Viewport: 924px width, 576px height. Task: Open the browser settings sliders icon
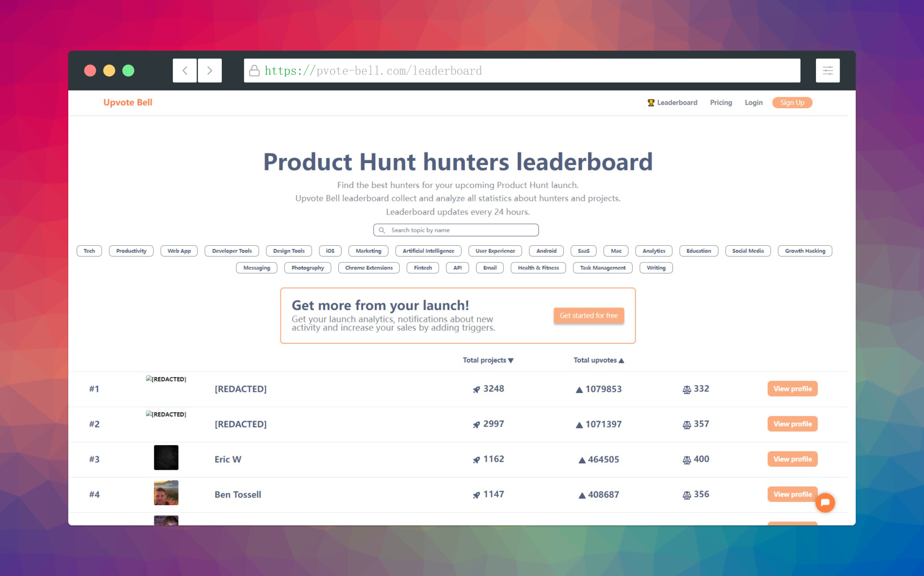(x=828, y=71)
